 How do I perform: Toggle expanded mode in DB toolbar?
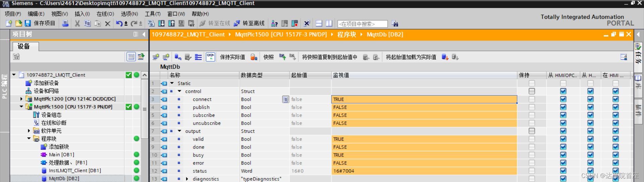pos(198,57)
